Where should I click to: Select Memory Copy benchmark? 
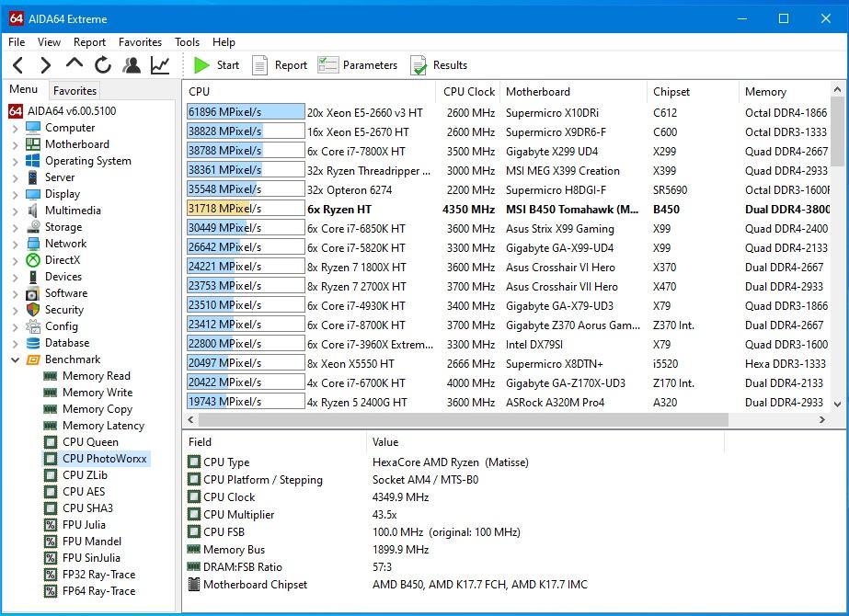click(98, 409)
